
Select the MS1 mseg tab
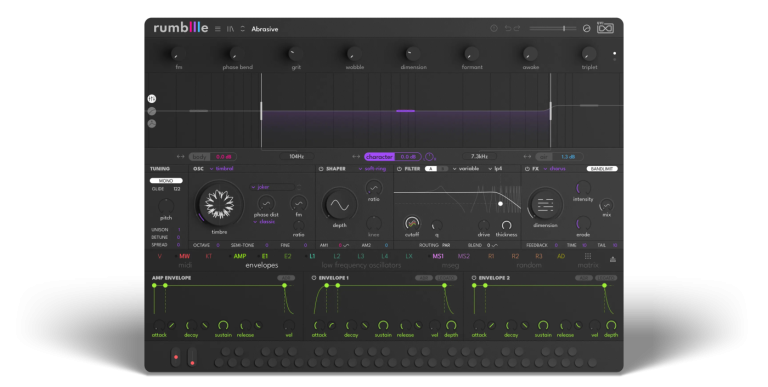point(438,256)
